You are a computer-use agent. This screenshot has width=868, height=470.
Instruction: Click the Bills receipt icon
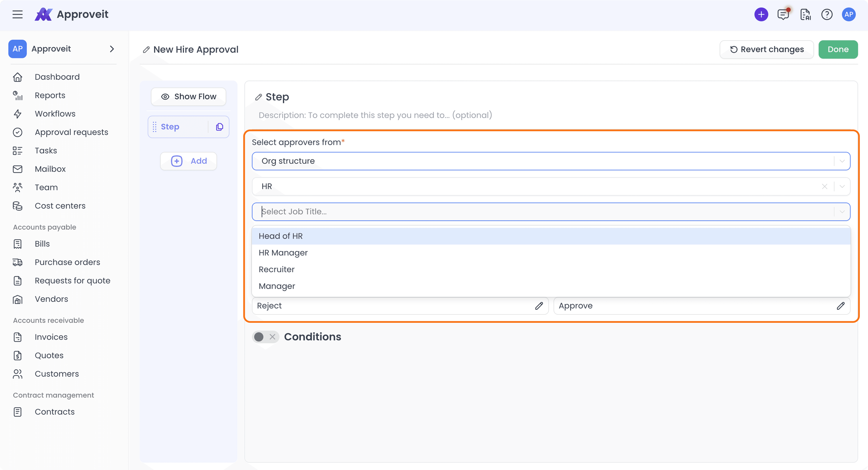pyautogui.click(x=17, y=244)
